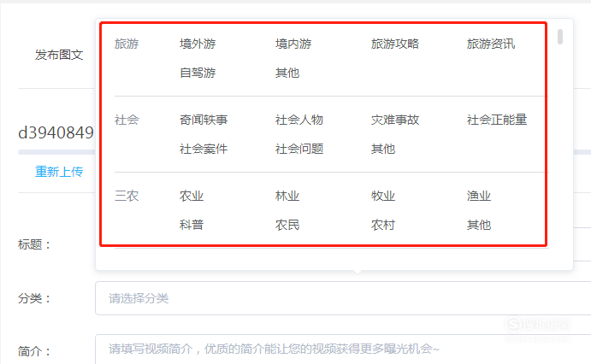Screen dimensions: 591x364
Task: Click the 社会 category heading
Action: coord(127,120)
